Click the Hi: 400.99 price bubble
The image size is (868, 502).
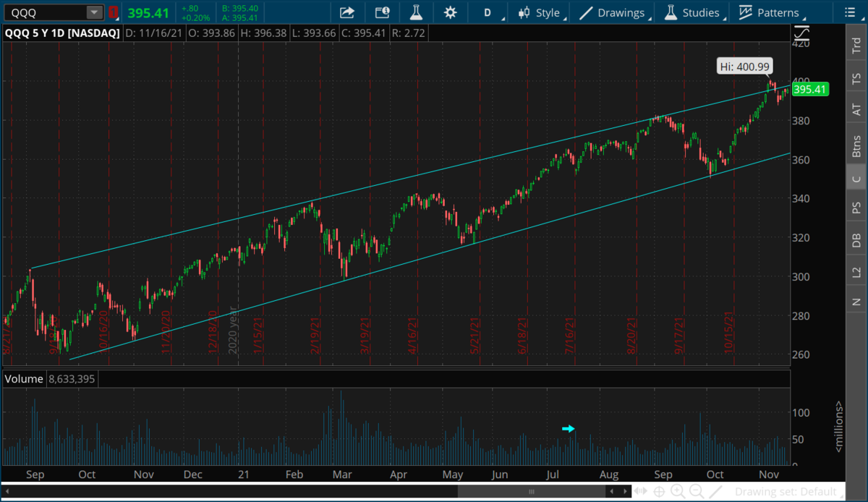pyautogui.click(x=744, y=67)
